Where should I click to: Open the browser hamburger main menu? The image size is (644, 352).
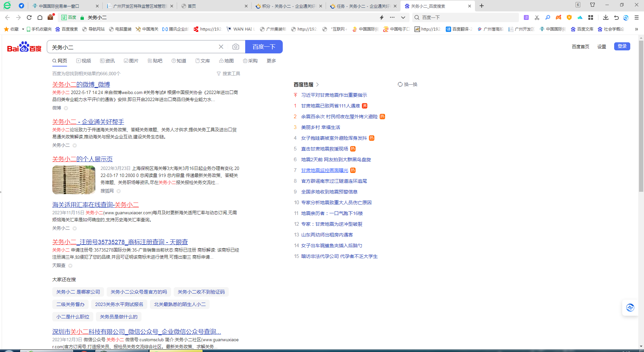pos(637,17)
